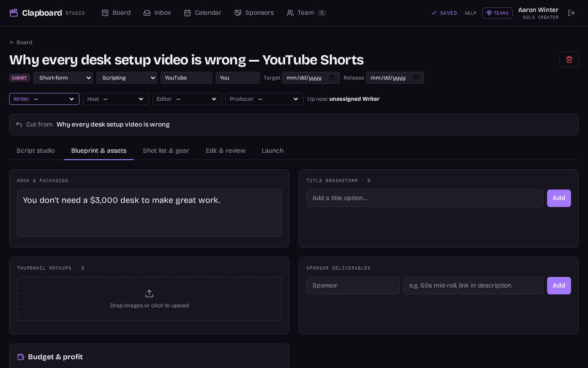Go to the Calendar page
Viewport: 588px width, 368px height.
[203, 13]
